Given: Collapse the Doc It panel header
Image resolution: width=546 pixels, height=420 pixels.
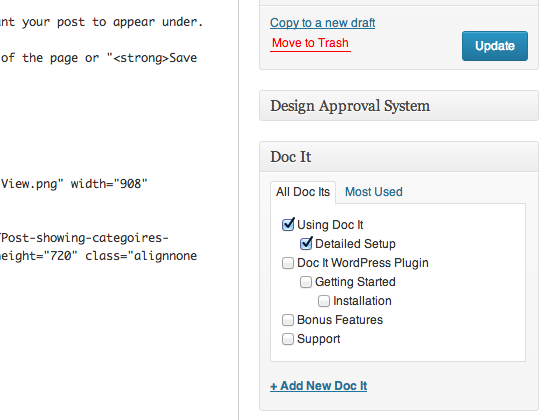Looking at the screenshot, I should point(399,157).
